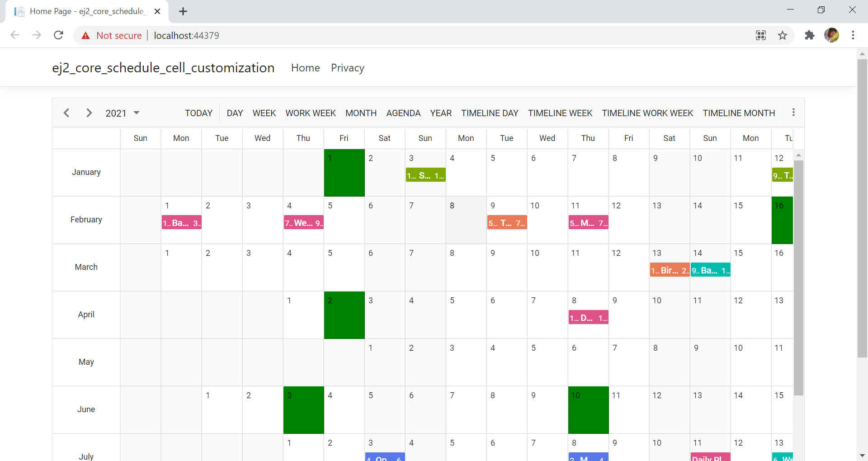Image resolution: width=868 pixels, height=461 pixels.
Task: Reload the page with browser refresh icon
Action: [58, 35]
